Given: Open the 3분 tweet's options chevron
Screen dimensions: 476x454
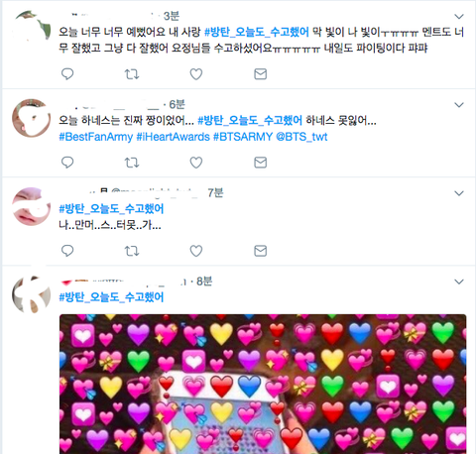Looking at the screenshot, I should pos(459,16).
